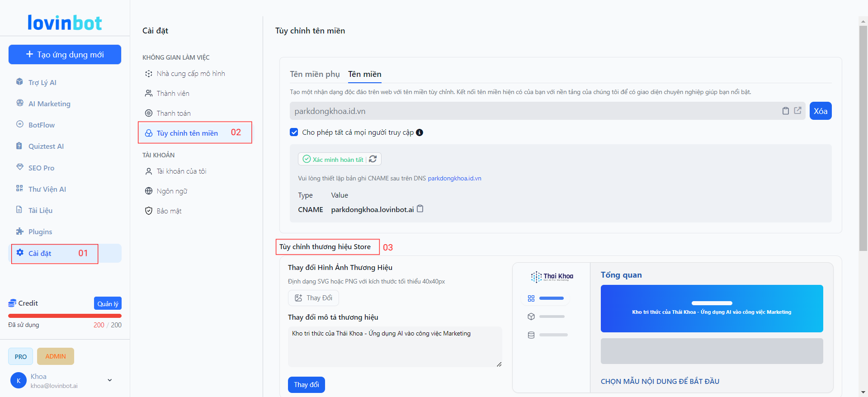
Task: Click the info icon beside access checkbox
Action: coord(420,132)
